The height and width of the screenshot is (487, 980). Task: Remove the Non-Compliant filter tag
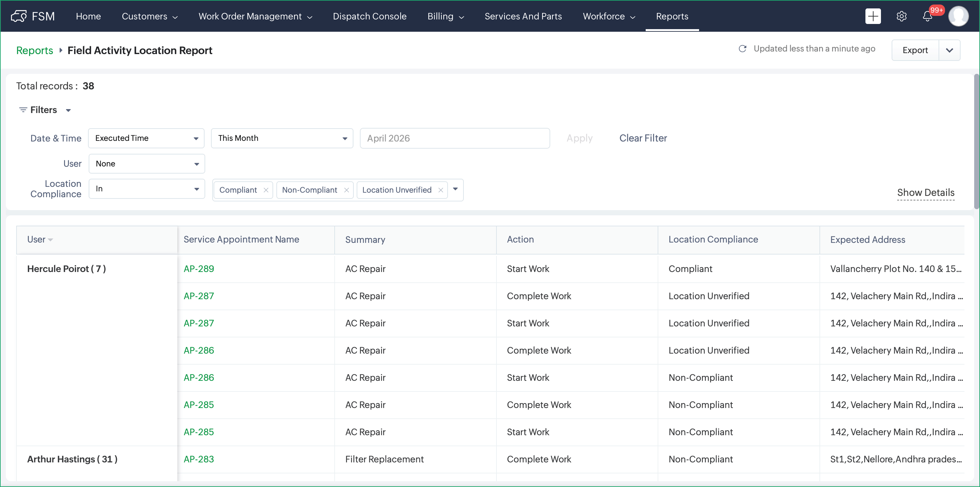point(346,190)
